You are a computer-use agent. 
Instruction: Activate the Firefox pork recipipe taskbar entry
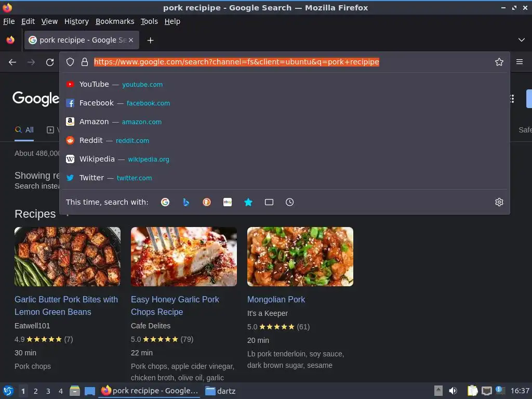(x=150, y=391)
